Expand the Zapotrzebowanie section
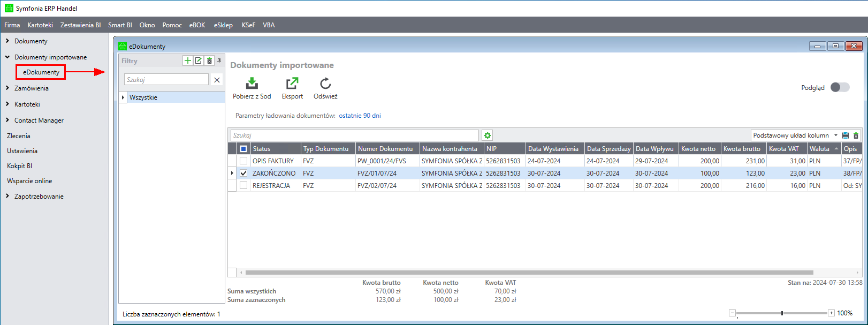Viewport: 868px width, 325px height. click(x=7, y=196)
